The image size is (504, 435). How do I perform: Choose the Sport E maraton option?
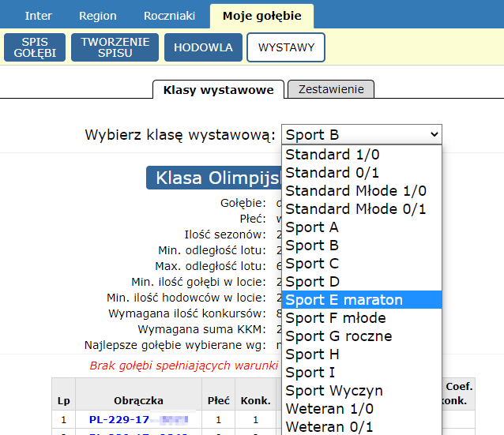(x=344, y=300)
